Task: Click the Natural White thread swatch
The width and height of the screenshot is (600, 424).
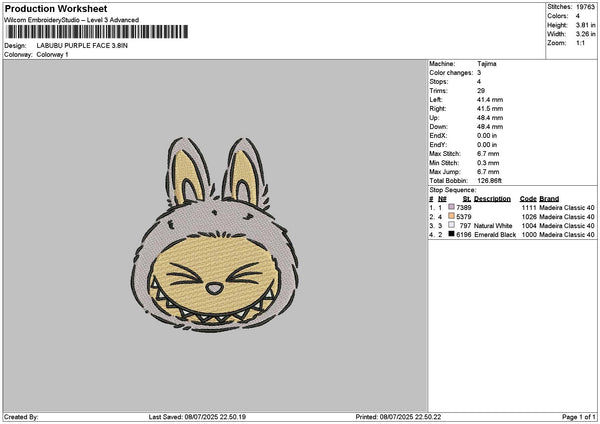Action: pos(453,225)
